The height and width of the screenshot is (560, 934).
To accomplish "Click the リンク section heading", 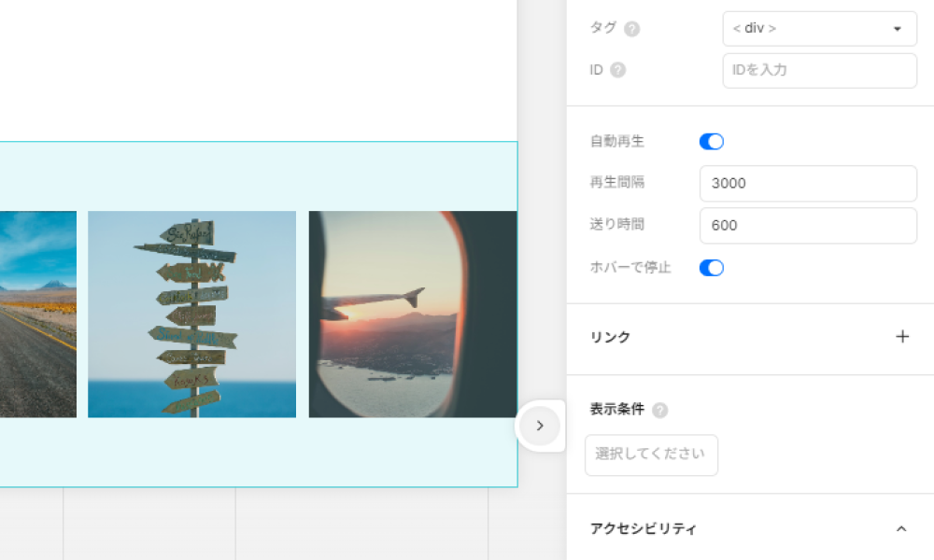I will click(611, 338).
